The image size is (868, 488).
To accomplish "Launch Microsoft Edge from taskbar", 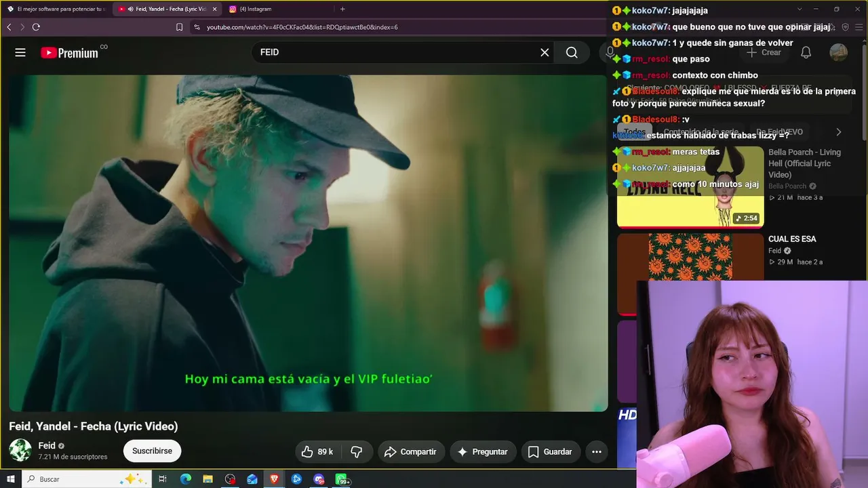I will [x=185, y=479].
